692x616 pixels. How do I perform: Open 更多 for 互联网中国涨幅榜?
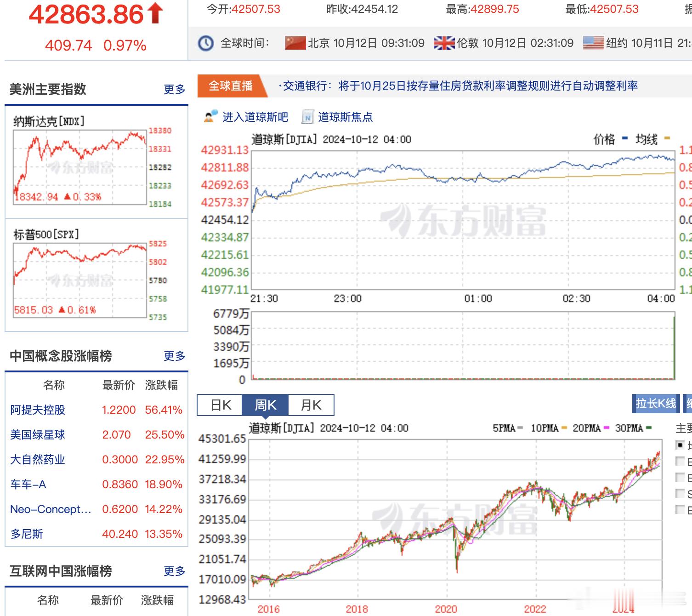[175, 571]
